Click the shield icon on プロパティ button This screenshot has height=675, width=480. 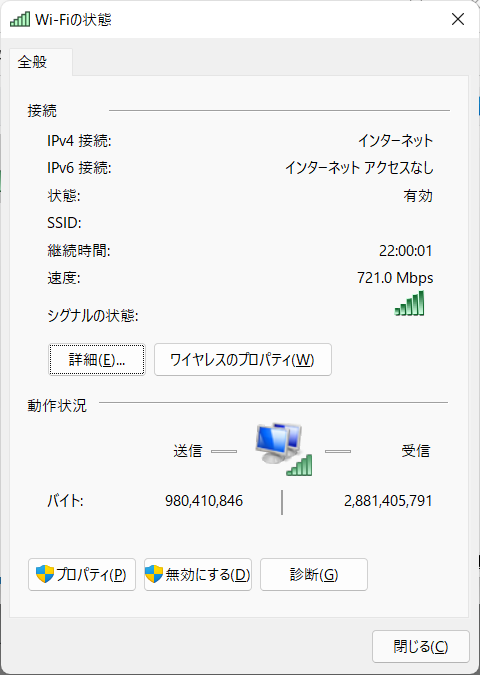[x=45, y=574]
